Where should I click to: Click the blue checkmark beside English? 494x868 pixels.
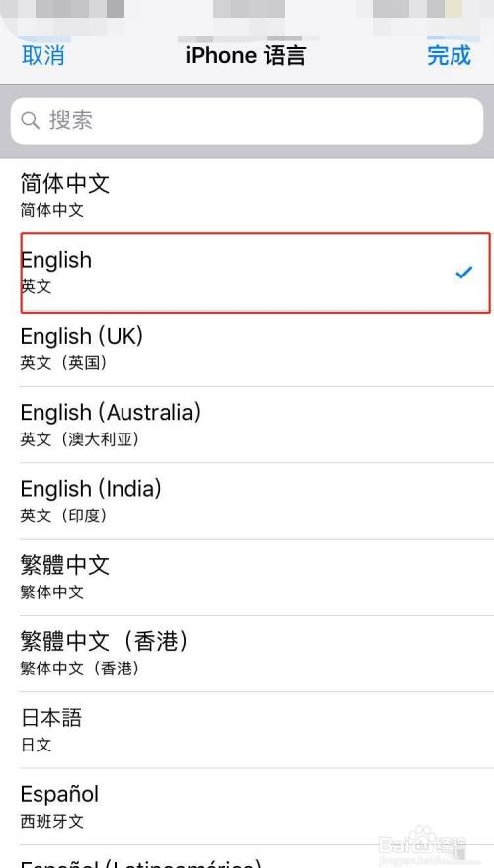coord(463,272)
